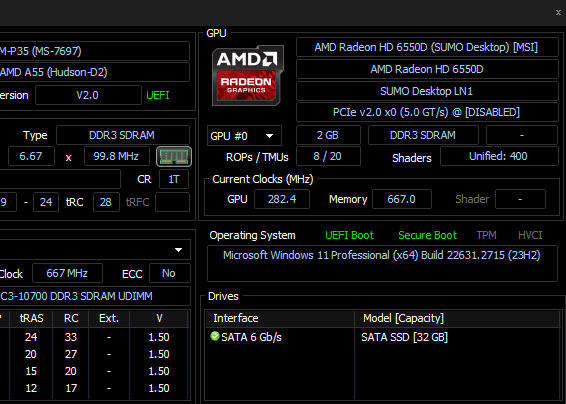Click the greyed 'HVCI' indicator

(530, 235)
